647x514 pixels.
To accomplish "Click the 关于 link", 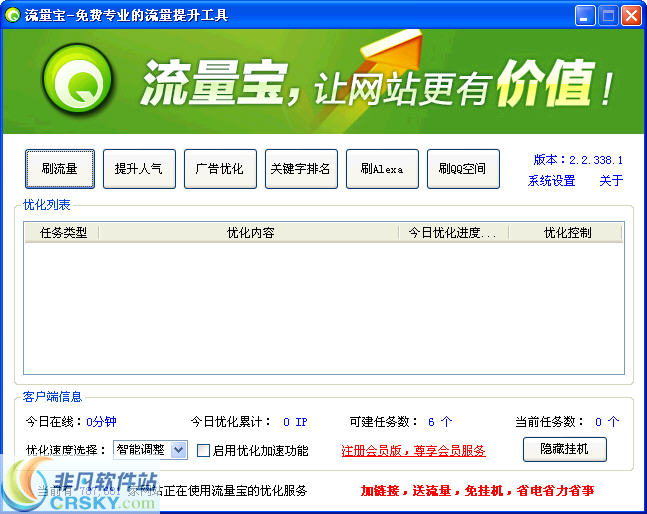I will tap(611, 181).
